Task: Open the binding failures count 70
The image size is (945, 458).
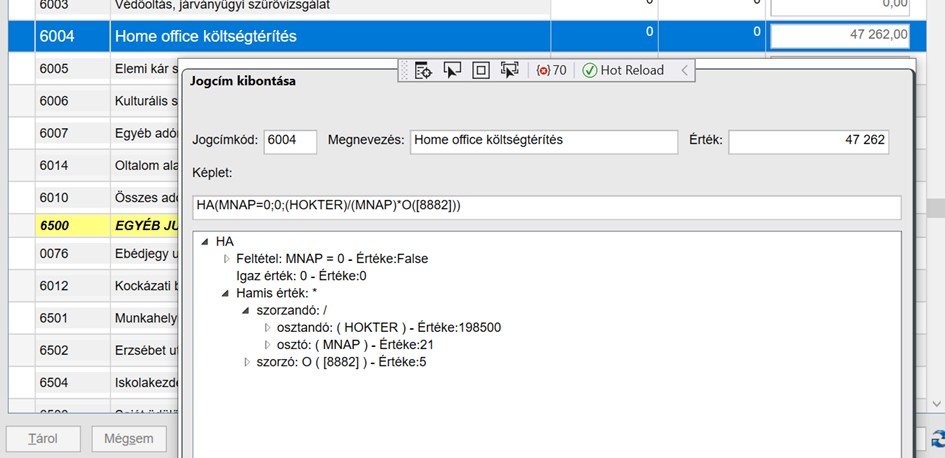Action: 551,71
